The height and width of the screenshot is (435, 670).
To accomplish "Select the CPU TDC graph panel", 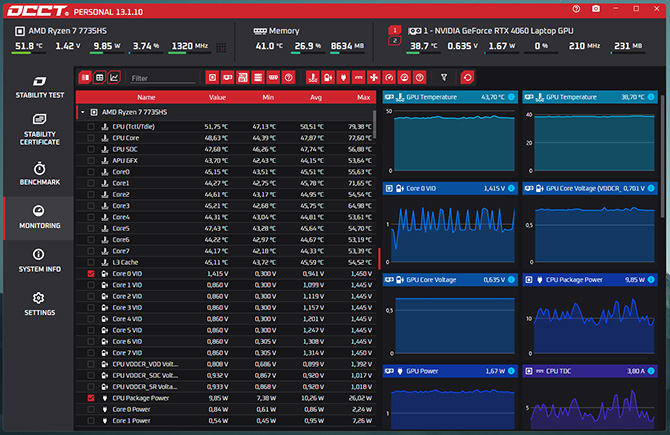I will [x=590, y=397].
